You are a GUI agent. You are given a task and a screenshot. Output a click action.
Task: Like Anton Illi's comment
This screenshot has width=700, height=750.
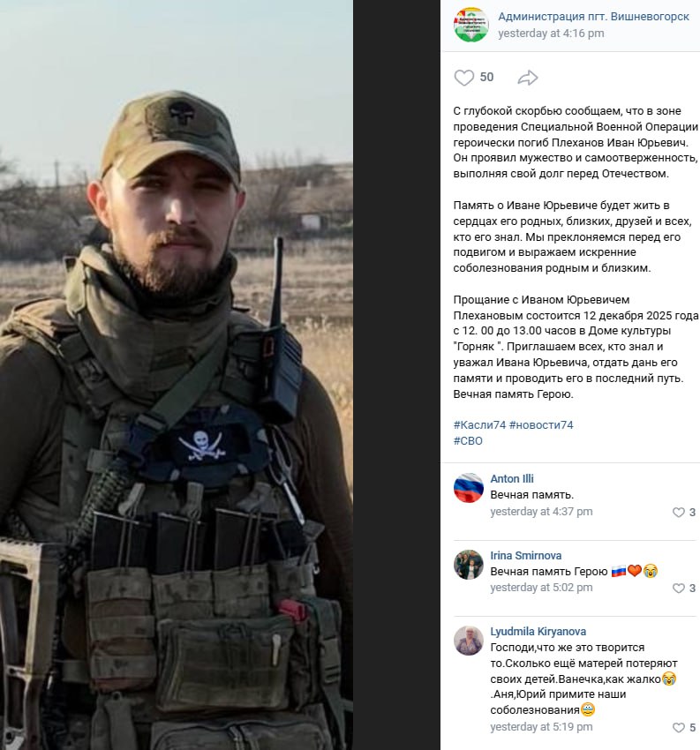pyautogui.click(x=679, y=513)
